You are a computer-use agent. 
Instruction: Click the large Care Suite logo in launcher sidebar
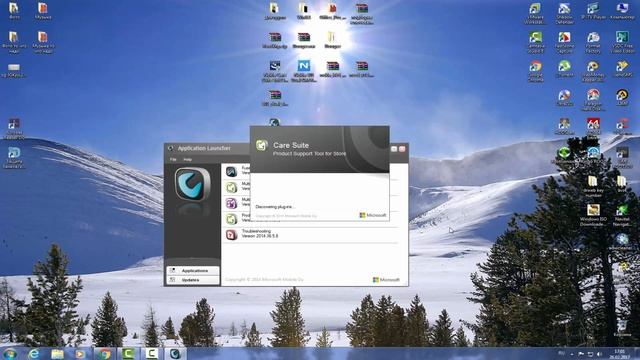[x=192, y=185]
